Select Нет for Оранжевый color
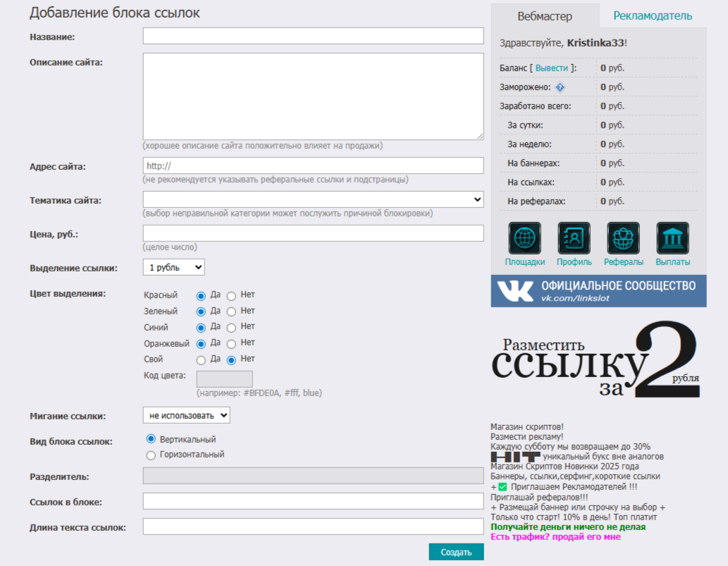This screenshot has width=728, height=566. click(x=231, y=344)
